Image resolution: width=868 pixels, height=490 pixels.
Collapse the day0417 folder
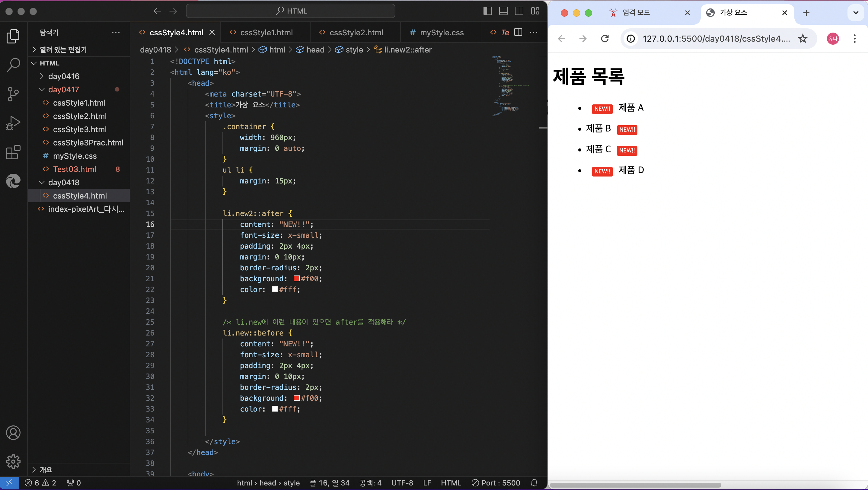63,90
